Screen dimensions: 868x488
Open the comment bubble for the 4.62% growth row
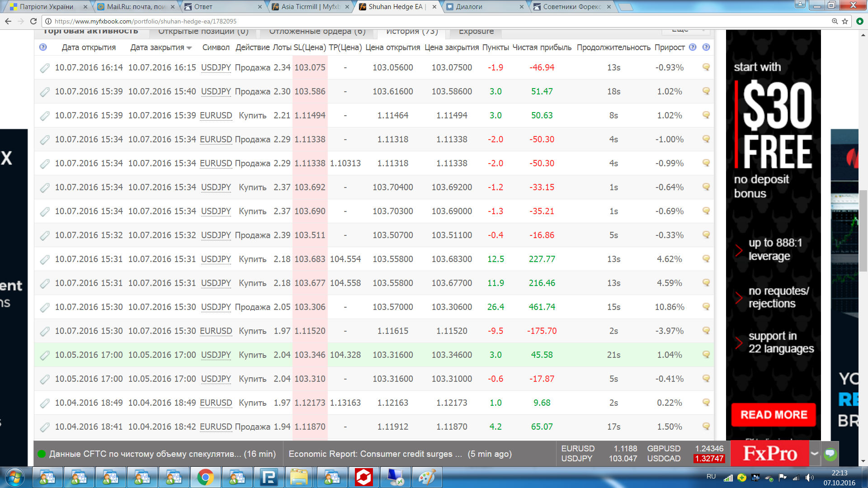tap(706, 259)
